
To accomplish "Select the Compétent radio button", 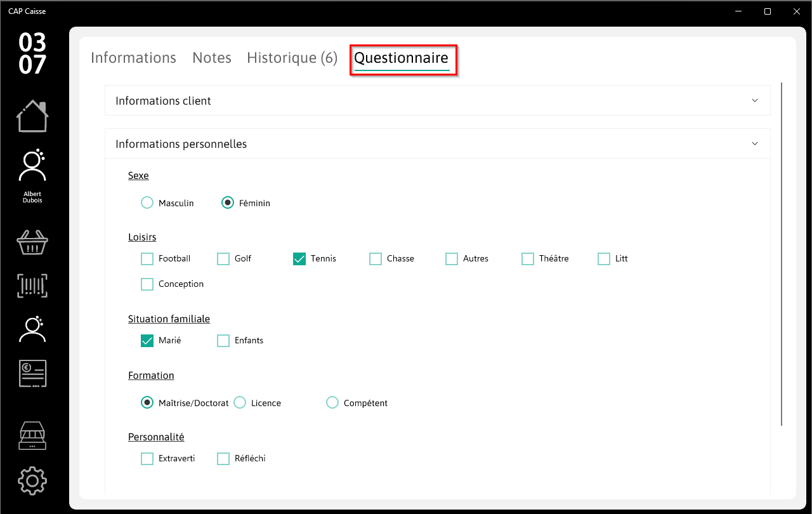I will pyautogui.click(x=332, y=402).
